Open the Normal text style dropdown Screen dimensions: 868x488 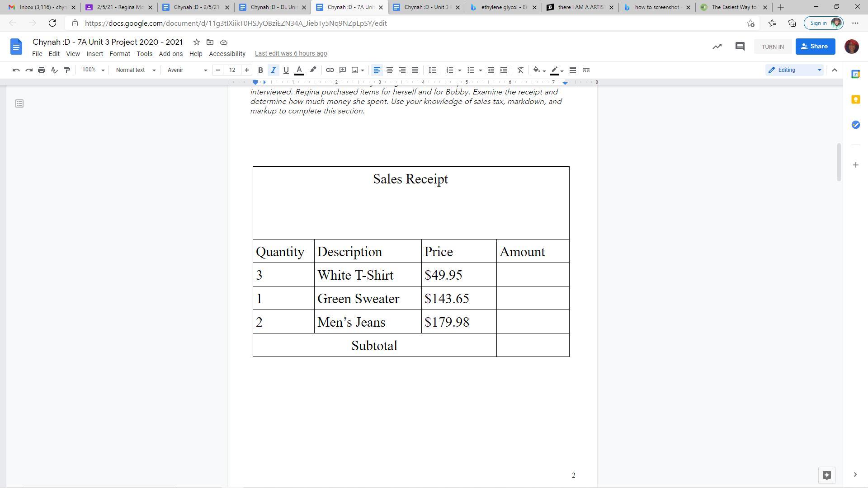coord(135,70)
